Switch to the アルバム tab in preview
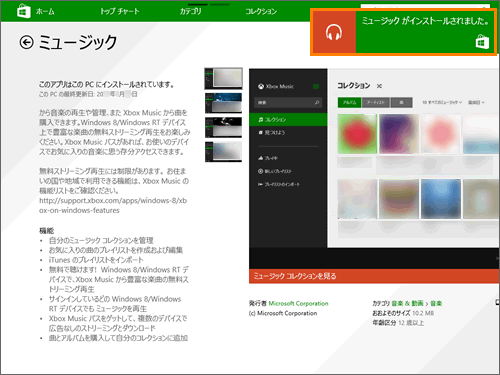The image size is (500, 375). coord(349,102)
